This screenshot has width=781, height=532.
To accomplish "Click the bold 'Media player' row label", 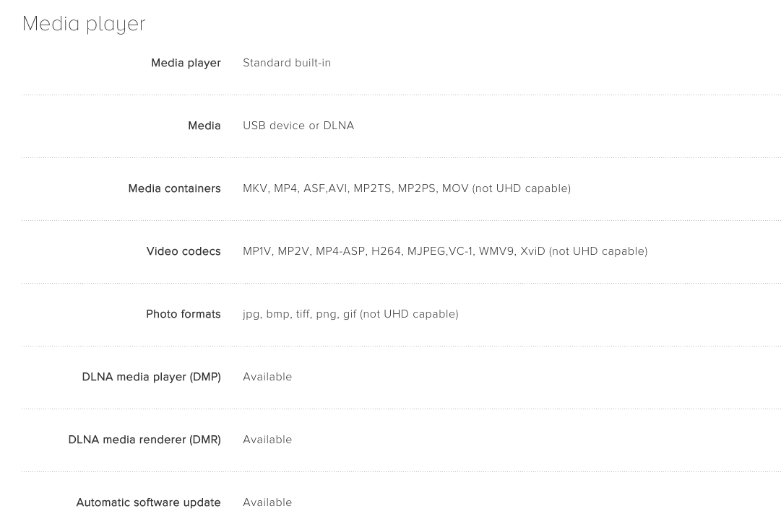I will point(186,63).
